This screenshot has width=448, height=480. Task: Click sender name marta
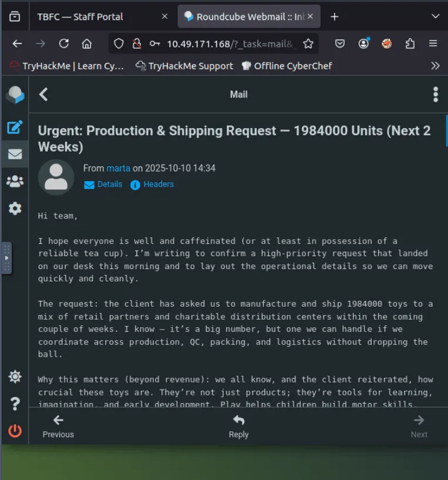pos(118,168)
